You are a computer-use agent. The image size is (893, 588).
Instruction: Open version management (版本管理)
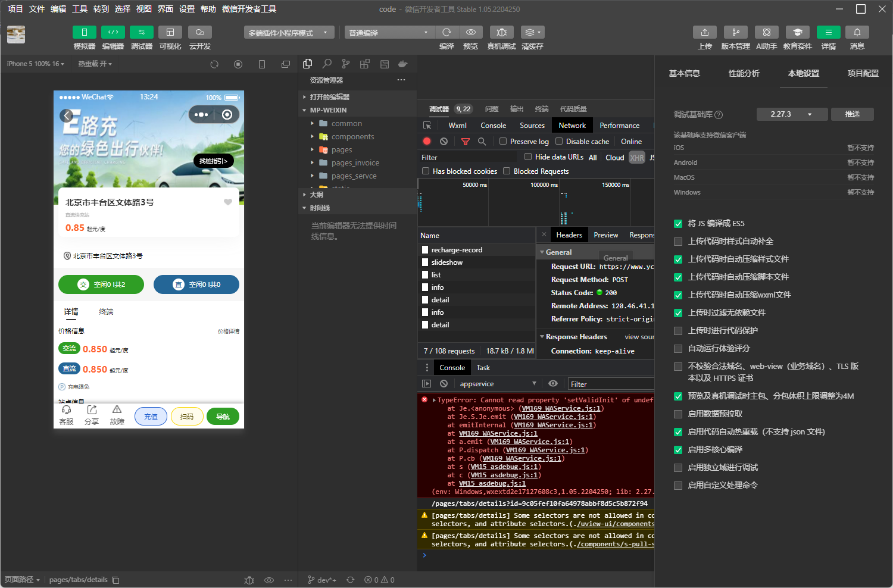point(736,32)
